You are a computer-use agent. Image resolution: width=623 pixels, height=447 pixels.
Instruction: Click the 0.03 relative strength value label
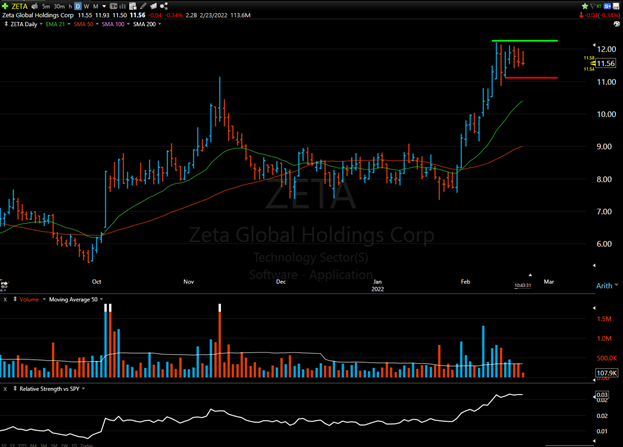tap(602, 395)
